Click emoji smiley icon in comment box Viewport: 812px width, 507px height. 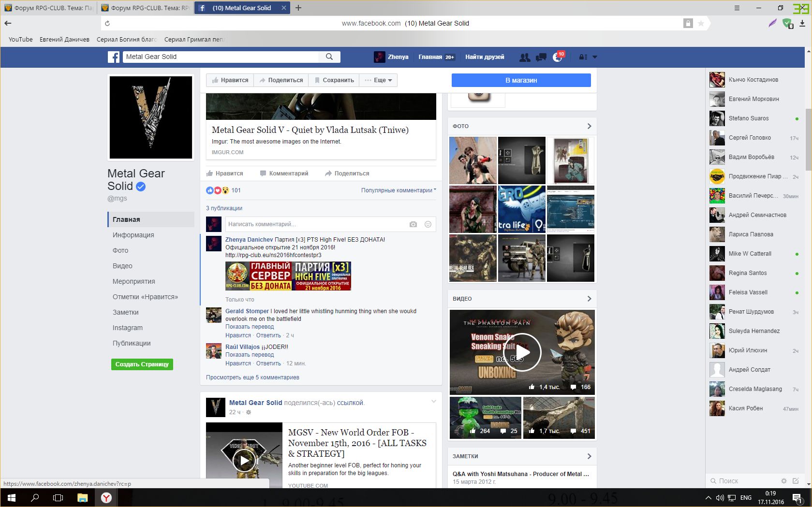tap(428, 224)
